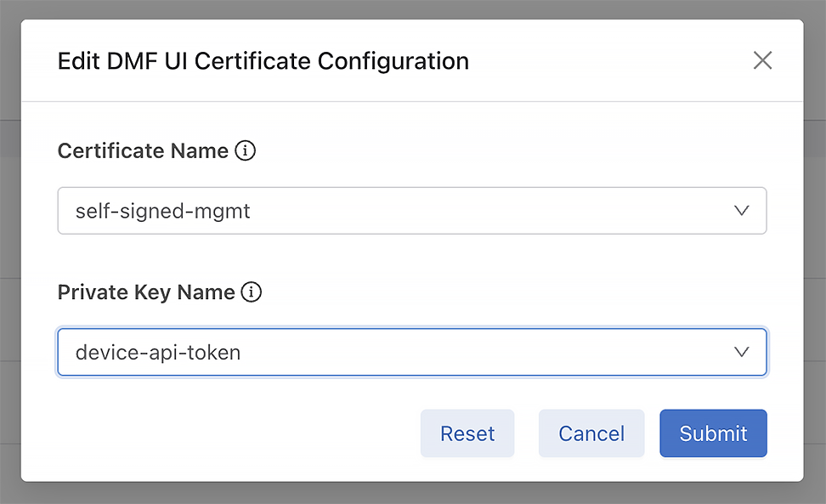Click the Private Key Name field label
This screenshot has height=504, width=826.
click(x=146, y=292)
